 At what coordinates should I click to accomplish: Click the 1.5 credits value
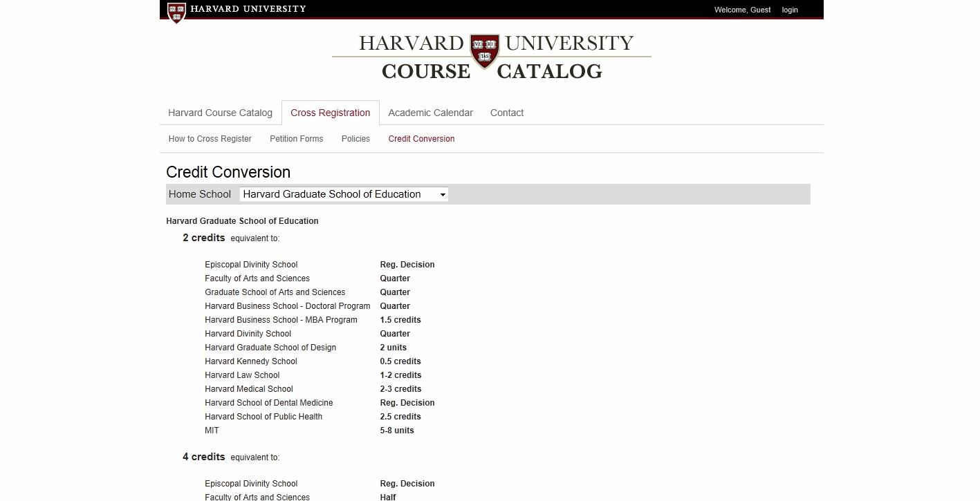click(400, 320)
